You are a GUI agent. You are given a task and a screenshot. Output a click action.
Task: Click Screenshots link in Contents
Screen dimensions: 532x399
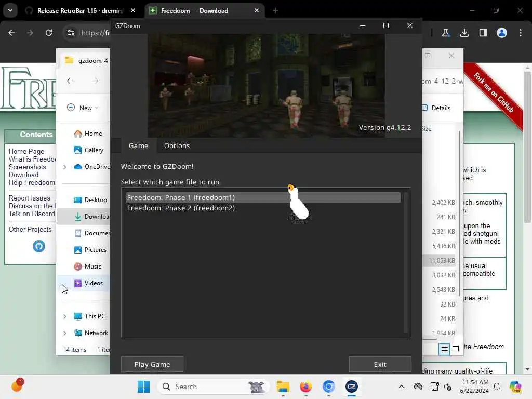click(27, 167)
